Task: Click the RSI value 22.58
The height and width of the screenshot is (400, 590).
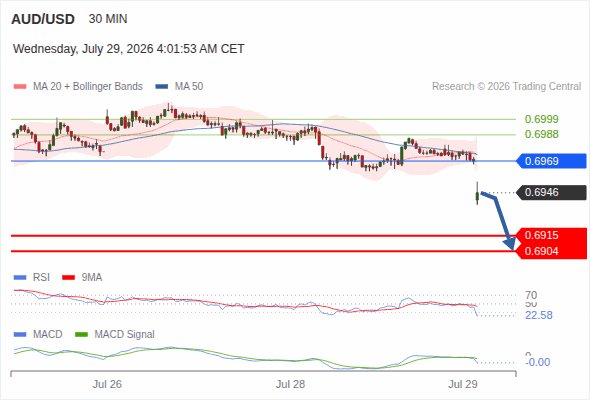Action: [x=539, y=315]
